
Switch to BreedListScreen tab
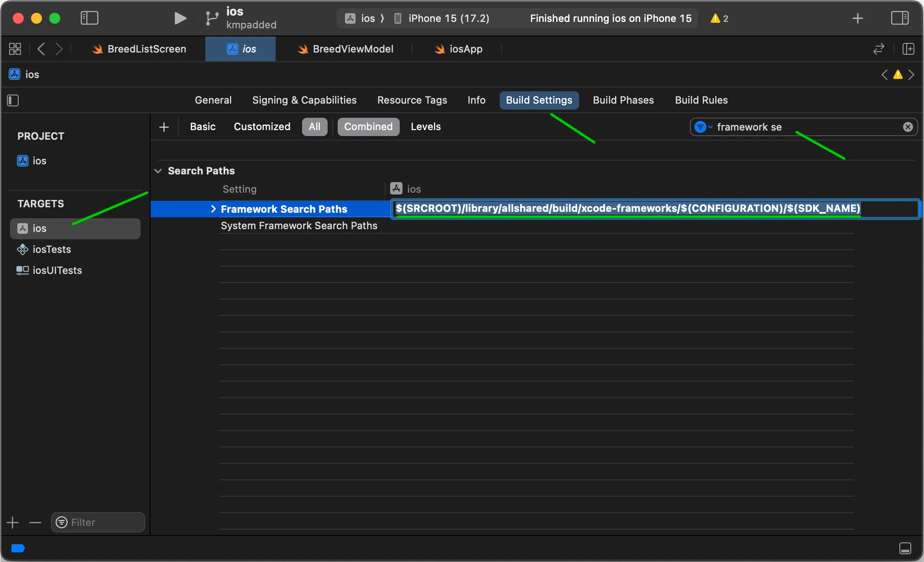pyautogui.click(x=140, y=49)
